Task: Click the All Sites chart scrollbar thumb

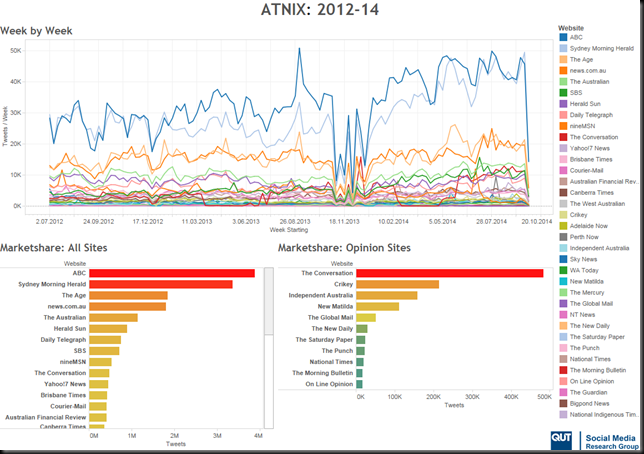Action: click(269, 301)
